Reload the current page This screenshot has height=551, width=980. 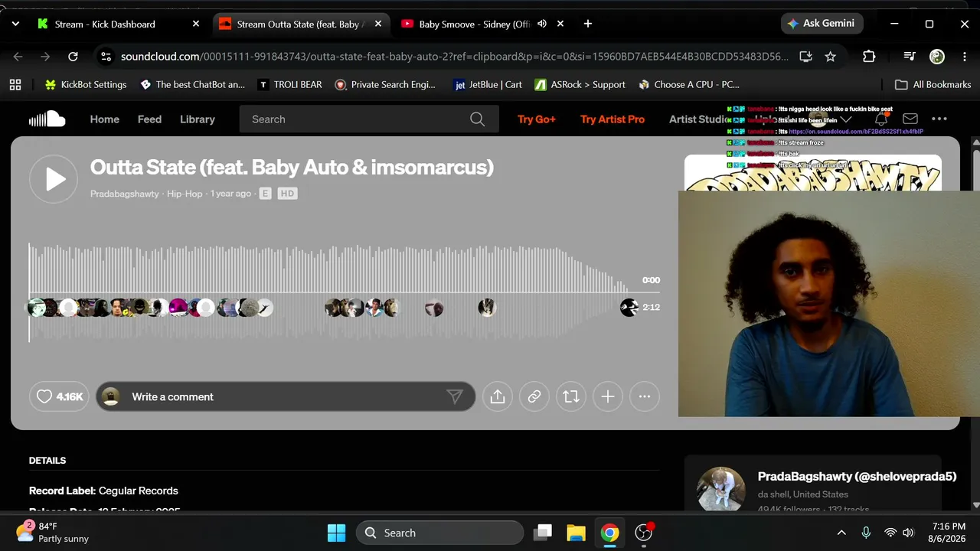(x=73, y=57)
